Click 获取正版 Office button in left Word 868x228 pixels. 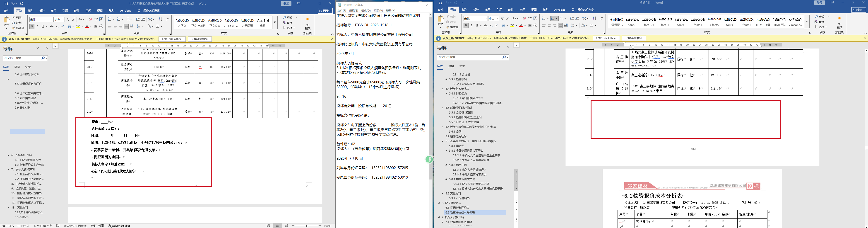coord(172,39)
